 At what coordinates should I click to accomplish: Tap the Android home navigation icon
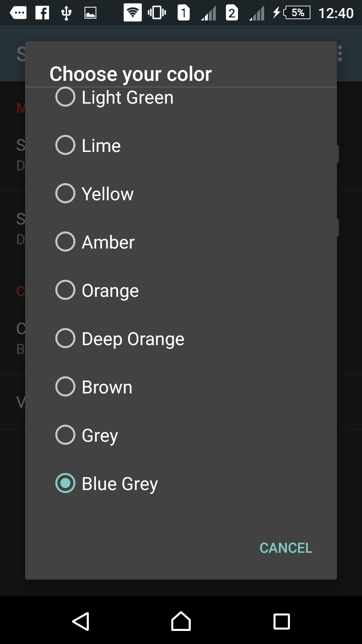pos(181,621)
